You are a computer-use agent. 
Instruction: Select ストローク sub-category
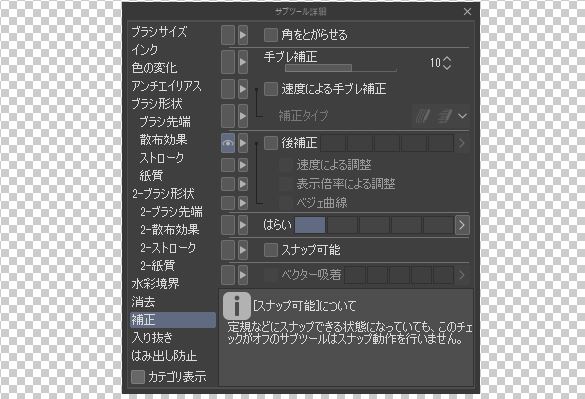coord(162,158)
